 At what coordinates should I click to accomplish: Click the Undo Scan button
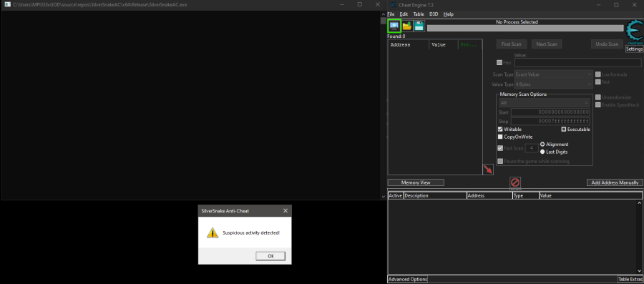click(607, 44)
